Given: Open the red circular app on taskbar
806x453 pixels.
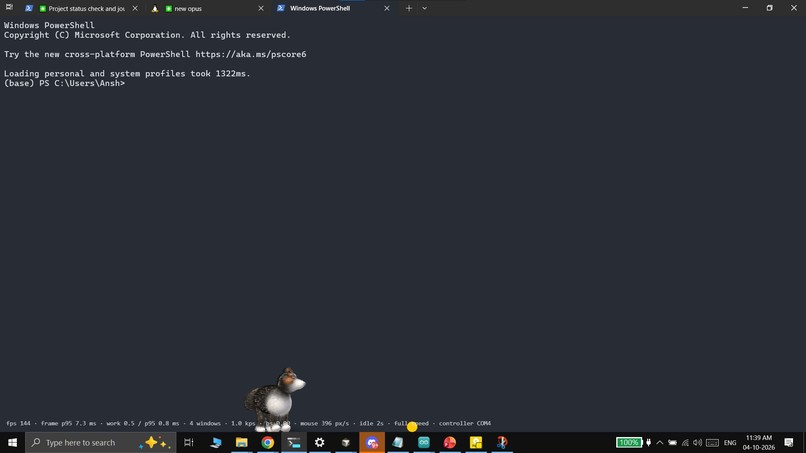Looking at the screenshot, I should click(x=450, y=442).
